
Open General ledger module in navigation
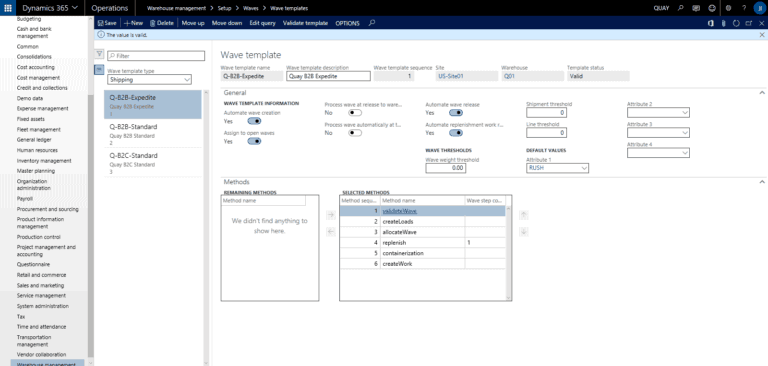[34, 140]
